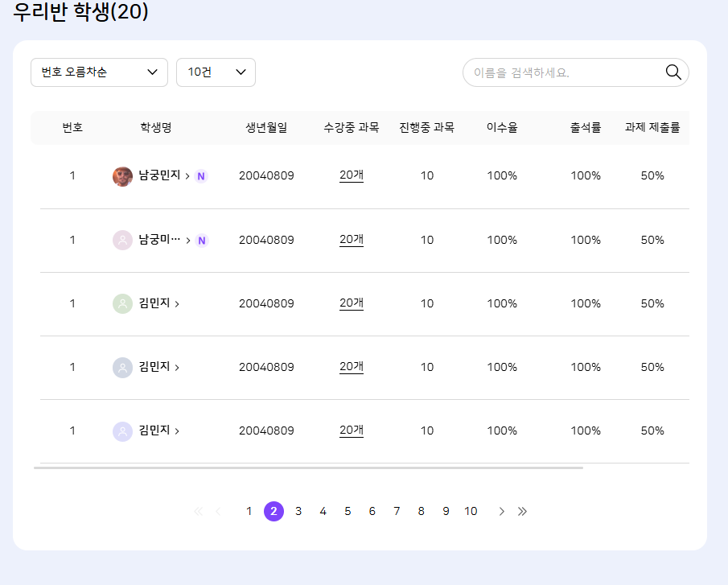Click the pink avatar beside 남궁미…
Viewport: 728px width, 585px height.
[x=122, y=240]
